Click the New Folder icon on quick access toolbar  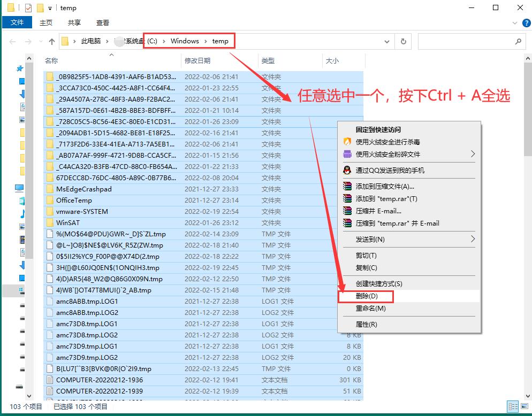[x=40, y=7]
